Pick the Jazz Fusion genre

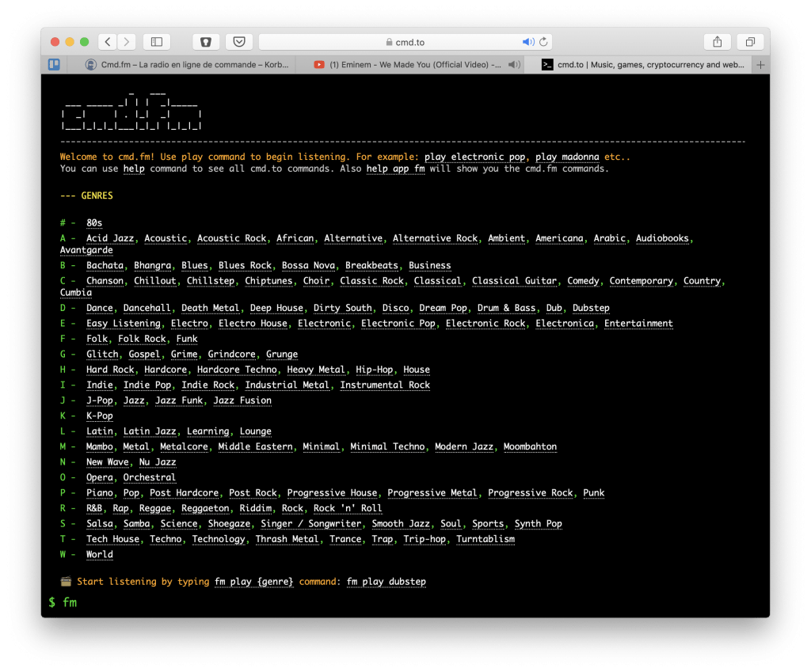point(242,401)
